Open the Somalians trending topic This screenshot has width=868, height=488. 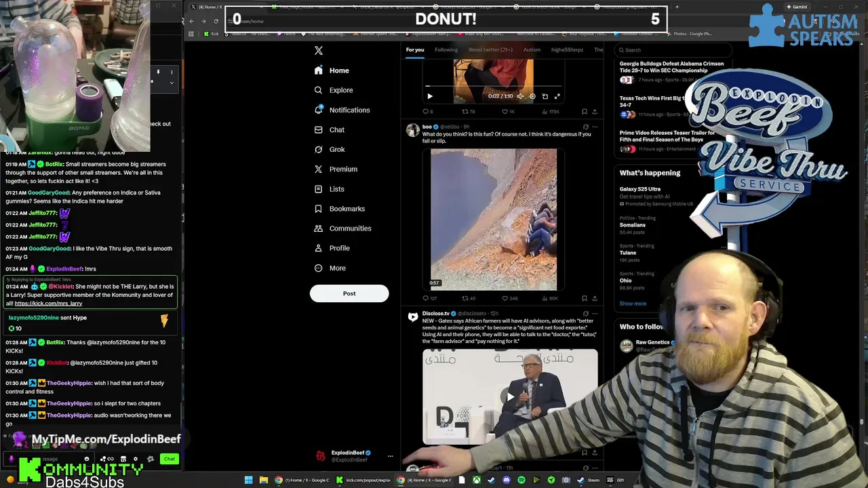(x=633, y=226)
